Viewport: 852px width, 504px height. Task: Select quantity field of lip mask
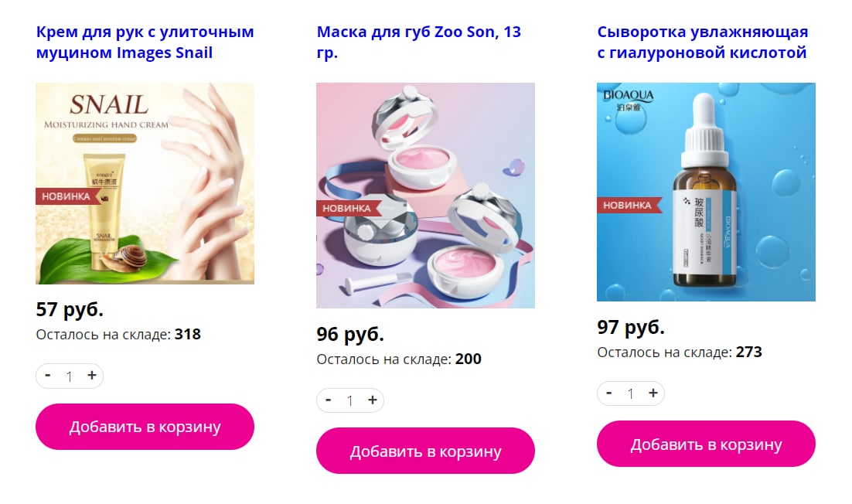coord(350,401)
